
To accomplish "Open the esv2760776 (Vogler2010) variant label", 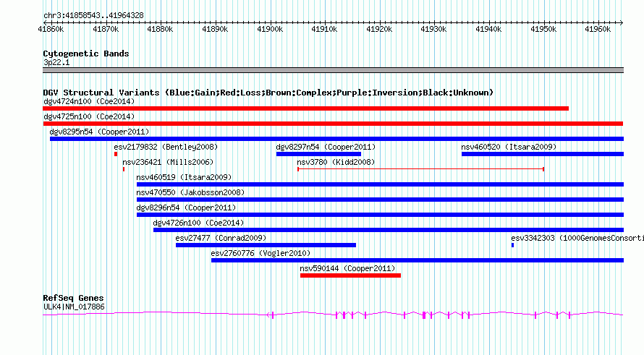I will click(260, 253).
